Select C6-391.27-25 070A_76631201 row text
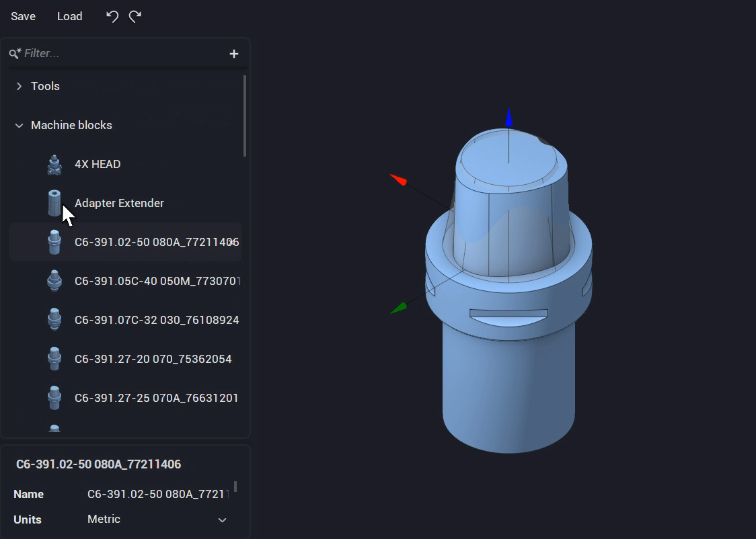 point(156,399)
